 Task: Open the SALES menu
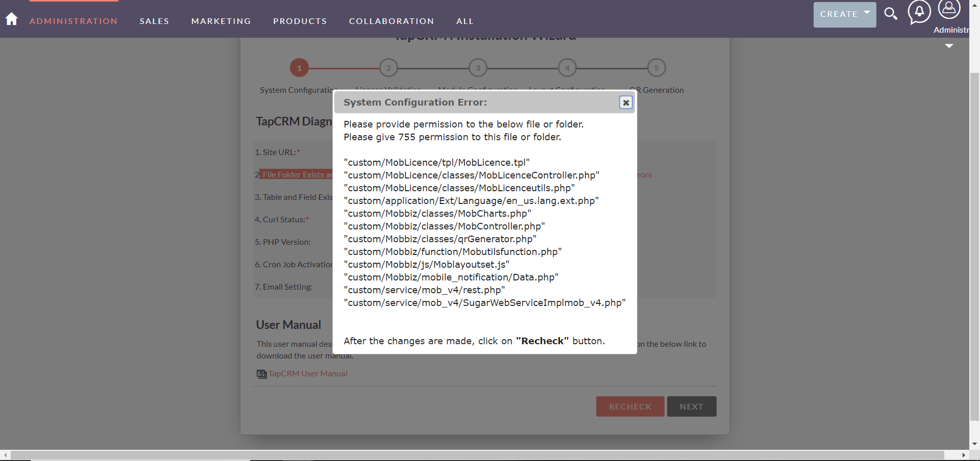click(x=155, y=21)
